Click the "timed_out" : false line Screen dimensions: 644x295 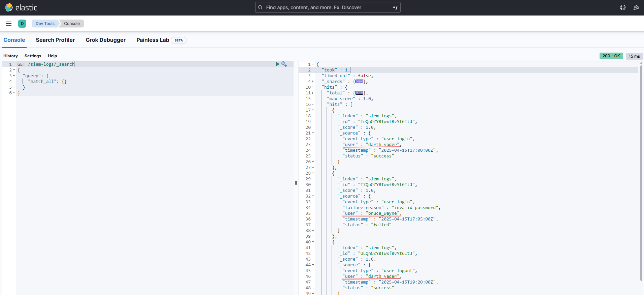(347, 76)
